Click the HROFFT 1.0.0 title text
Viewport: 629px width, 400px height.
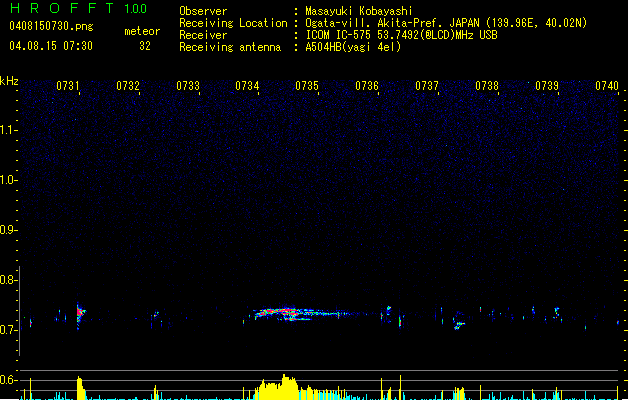click(78, 8)
